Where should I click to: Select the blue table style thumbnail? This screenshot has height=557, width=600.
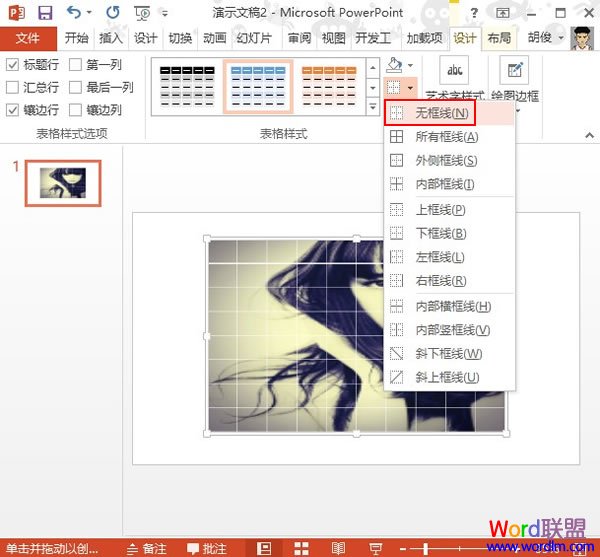tap(258, 86)
